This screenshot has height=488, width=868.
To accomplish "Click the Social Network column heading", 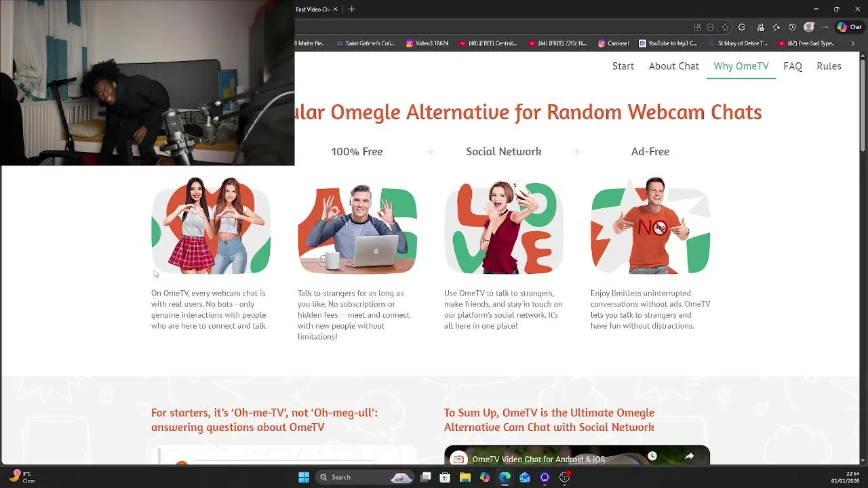I will tap(503, 152).
